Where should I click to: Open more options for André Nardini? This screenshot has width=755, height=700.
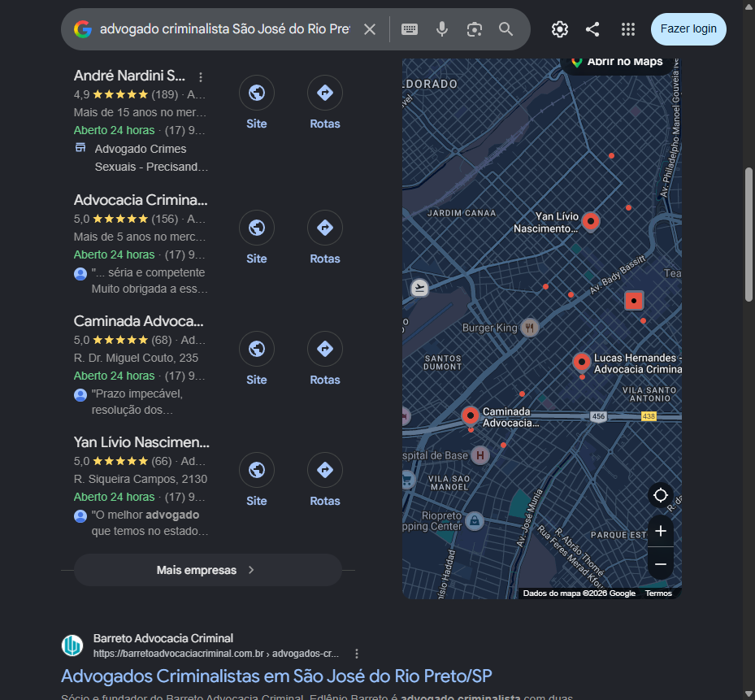201,76
